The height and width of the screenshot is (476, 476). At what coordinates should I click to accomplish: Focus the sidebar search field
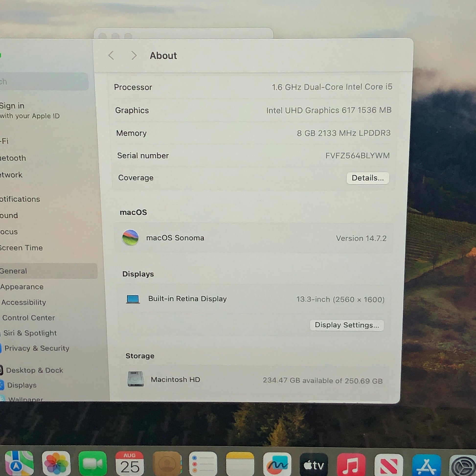click(x=44, y=81)
